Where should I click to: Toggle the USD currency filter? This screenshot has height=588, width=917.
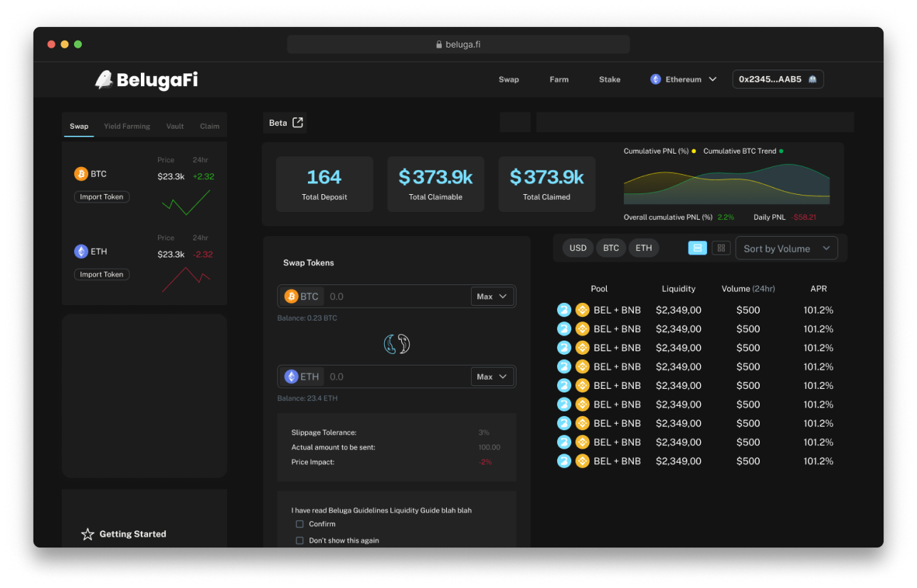click(578, 248)
